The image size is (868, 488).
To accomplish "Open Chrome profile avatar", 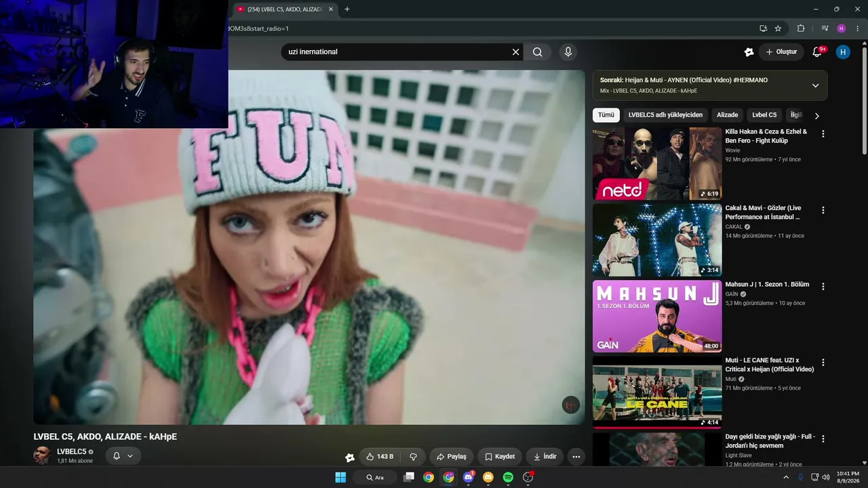I will click(842, 28).
